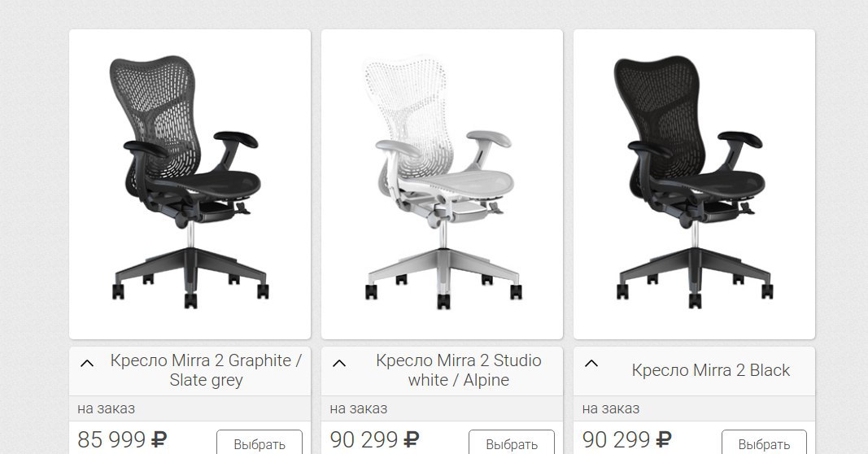The image size is (868, 454).
Task: Choose the Graphite chair with Выбрать button
Action: [260, 443]
